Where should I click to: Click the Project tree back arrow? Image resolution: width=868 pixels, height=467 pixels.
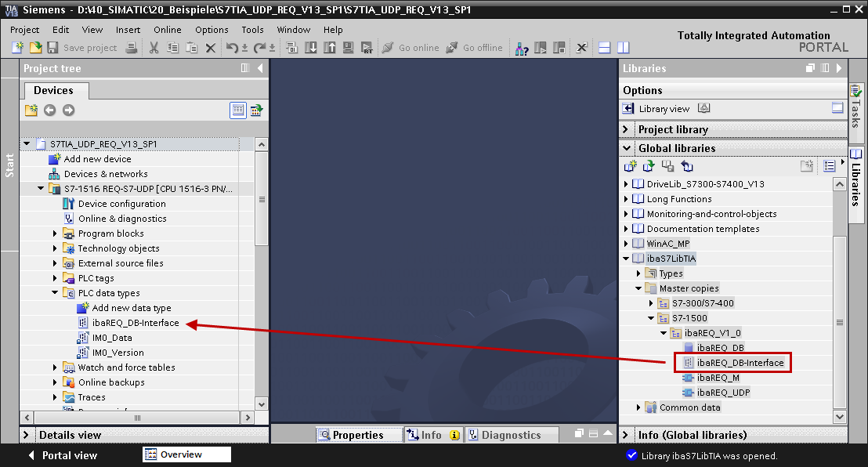pos(50,110)
